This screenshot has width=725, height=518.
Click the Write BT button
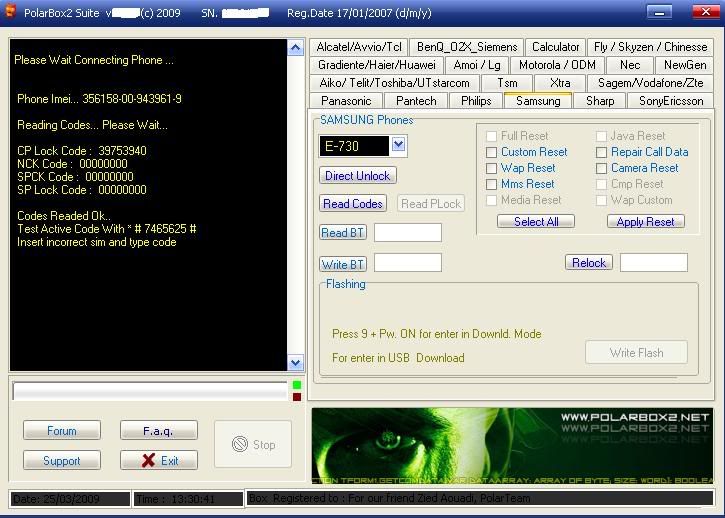(343, 264)
